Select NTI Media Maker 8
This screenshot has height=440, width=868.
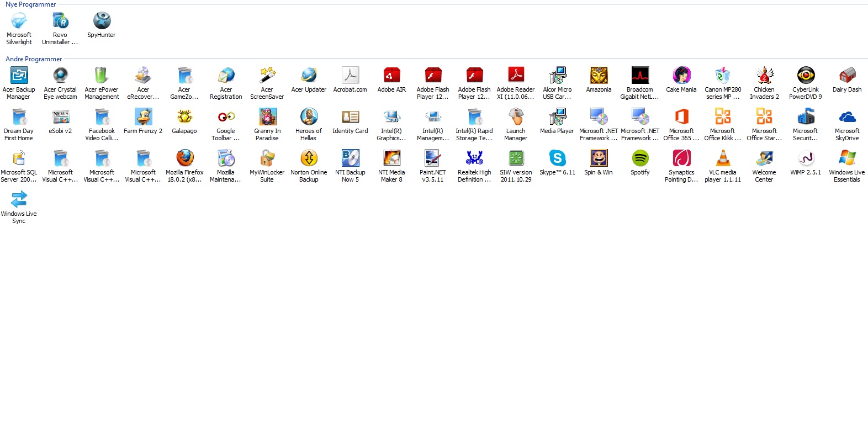point(391,158)
